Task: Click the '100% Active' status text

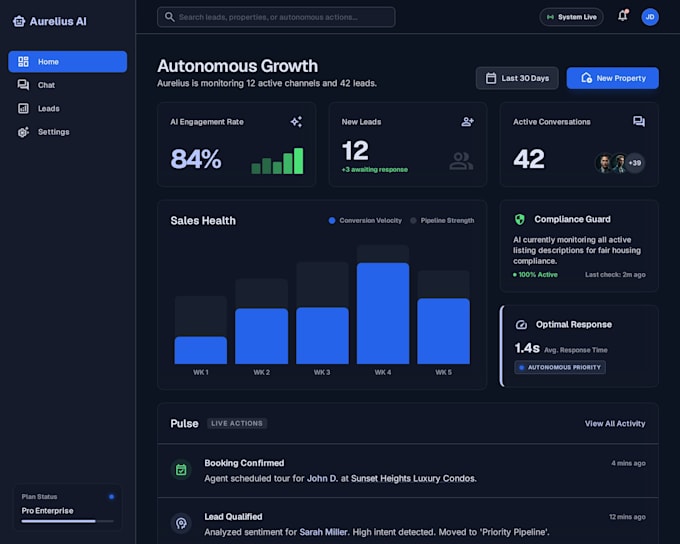Action: 536,275
